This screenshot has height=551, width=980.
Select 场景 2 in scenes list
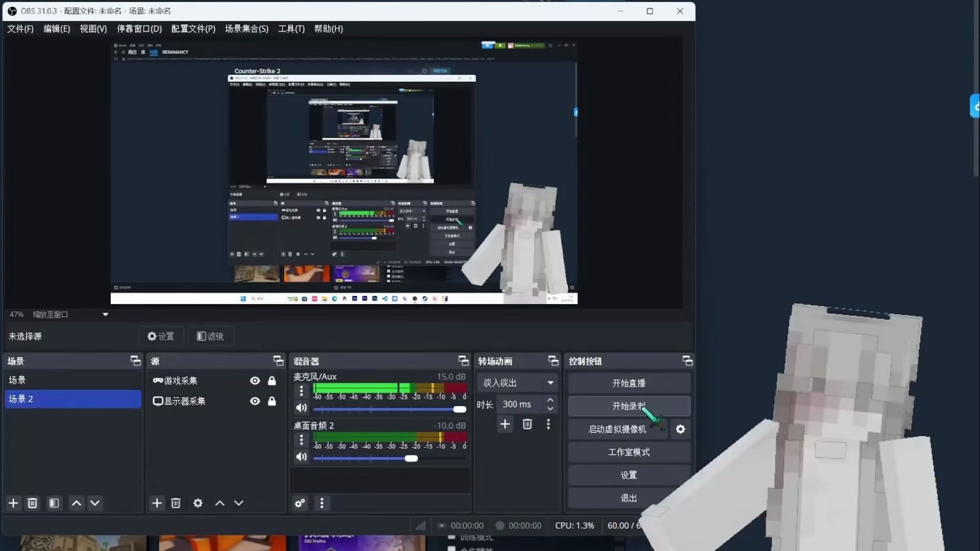(73, 399)
